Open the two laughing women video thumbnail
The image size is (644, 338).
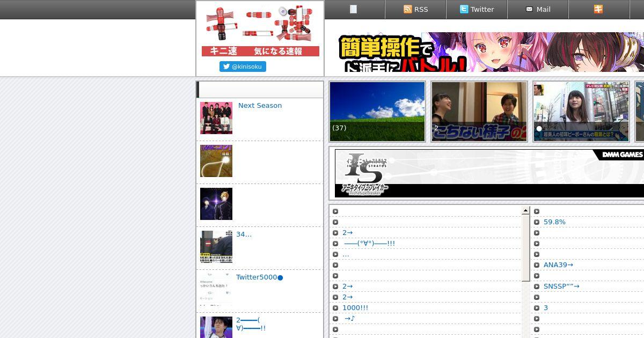[x=479, y=112]
